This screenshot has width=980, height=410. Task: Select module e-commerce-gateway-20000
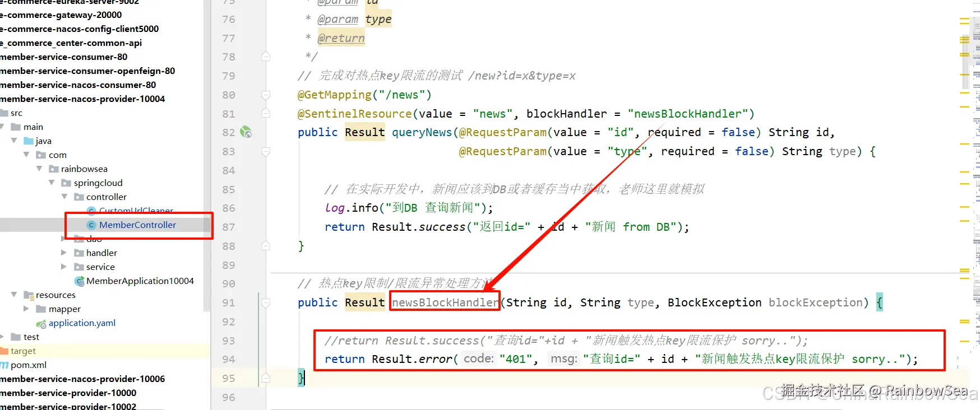pyautogui.click(x=61, y=15)
